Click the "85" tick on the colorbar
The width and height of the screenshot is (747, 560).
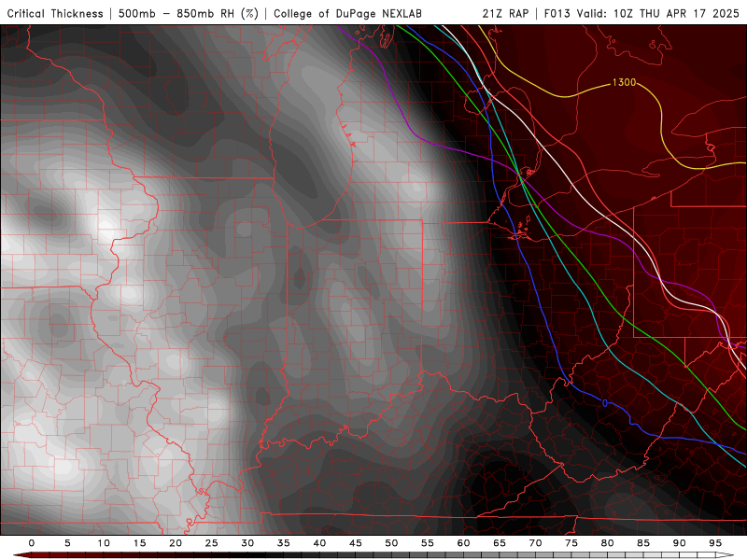click(643, 543)
